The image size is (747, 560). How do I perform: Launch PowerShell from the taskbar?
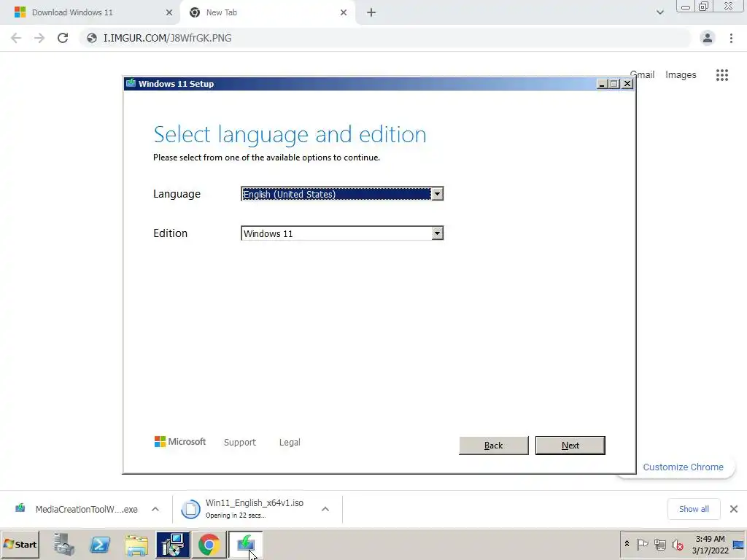pos(100,545)
